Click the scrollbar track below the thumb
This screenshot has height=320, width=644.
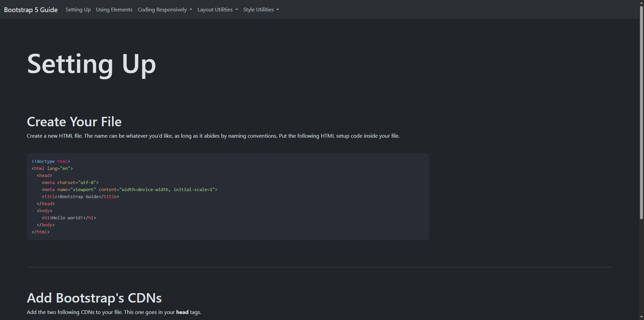[x=641, y=267]
